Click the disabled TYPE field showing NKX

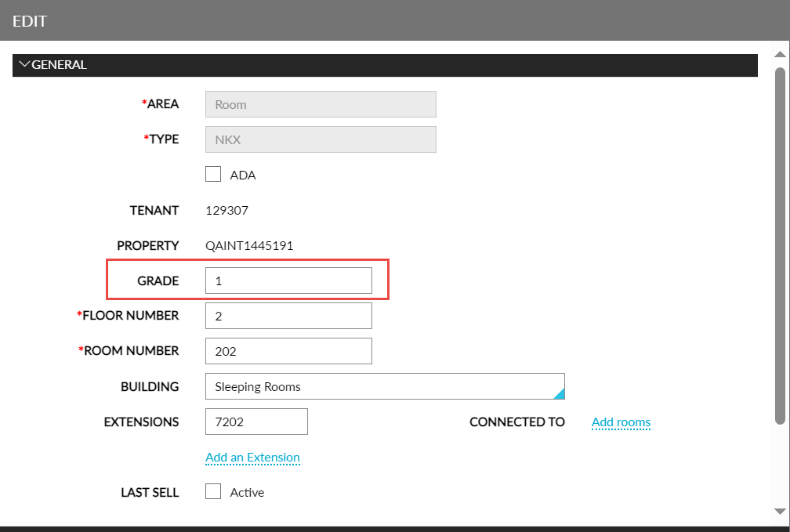pos(321,139)
